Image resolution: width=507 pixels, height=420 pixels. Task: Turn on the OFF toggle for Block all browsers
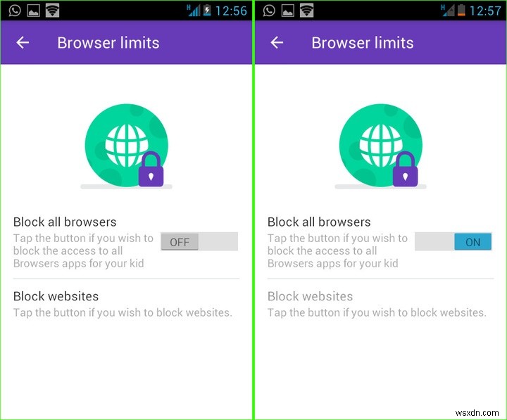pyautogui.click(x=199, y=241)
